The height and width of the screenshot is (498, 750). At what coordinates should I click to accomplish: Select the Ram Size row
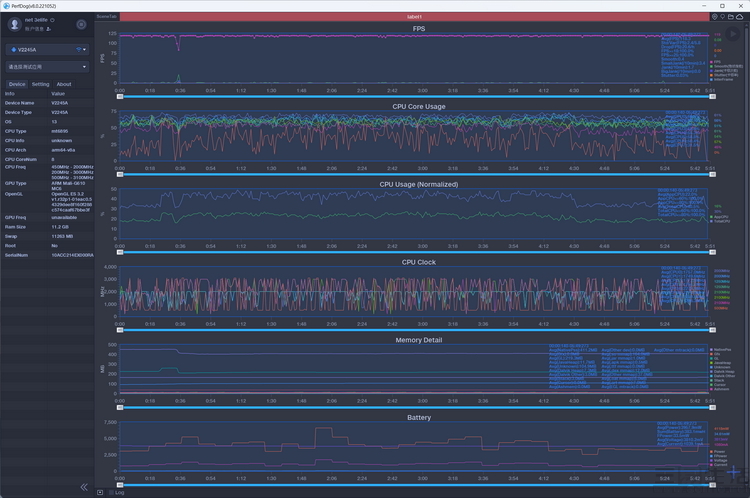[48, 227]
